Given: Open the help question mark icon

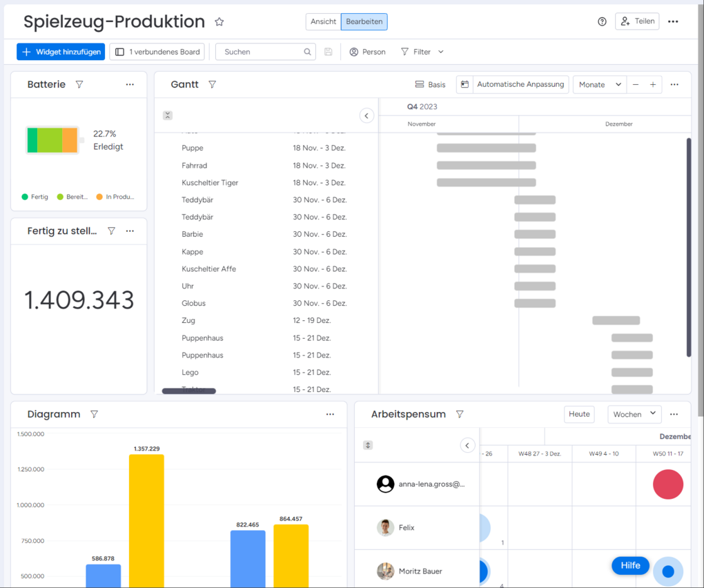Looking at the screenshot, I should coord(602,21).
